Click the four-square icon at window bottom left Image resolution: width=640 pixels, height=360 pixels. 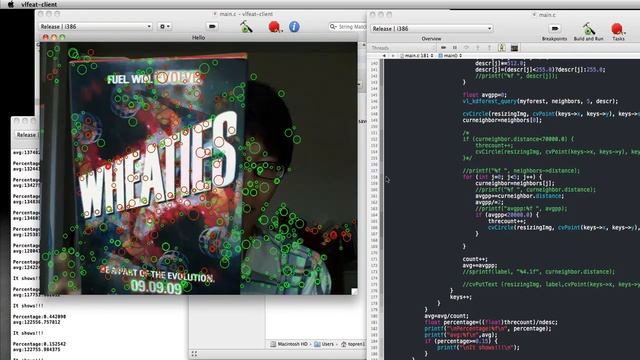[x=194, y=354]
